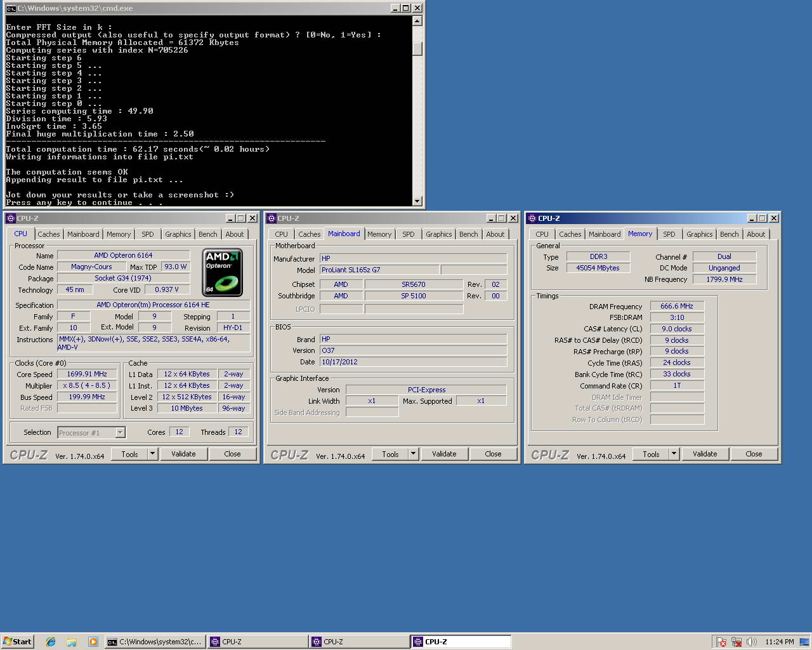
Task: Click the SP 5100 southbridge value
Action: [x=414, y=296]
